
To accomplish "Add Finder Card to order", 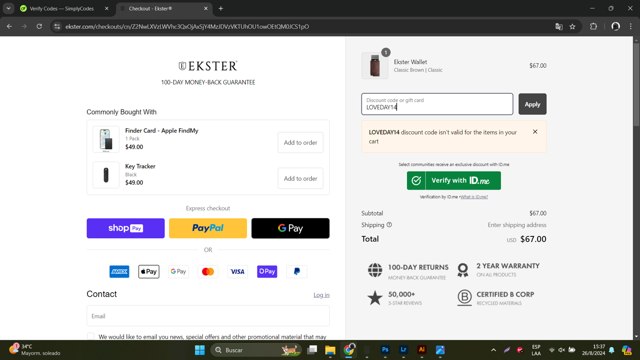I will 300,142.
